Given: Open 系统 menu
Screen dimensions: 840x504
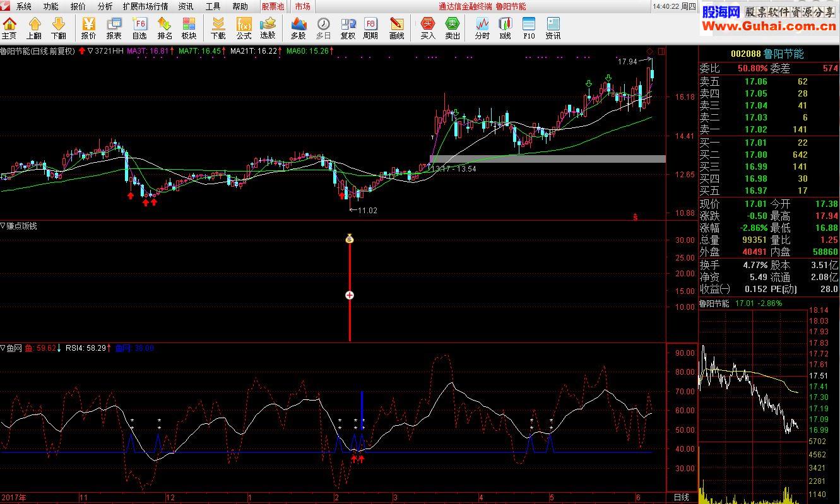Looking at the screenshot, I should tap(24, 6).
